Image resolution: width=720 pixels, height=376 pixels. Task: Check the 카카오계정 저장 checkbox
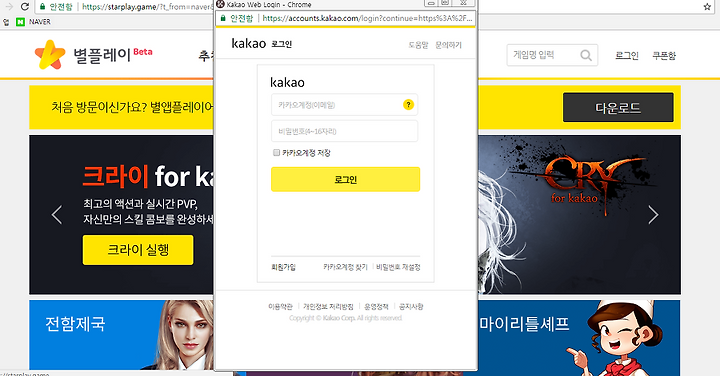(x=276, y=152)
